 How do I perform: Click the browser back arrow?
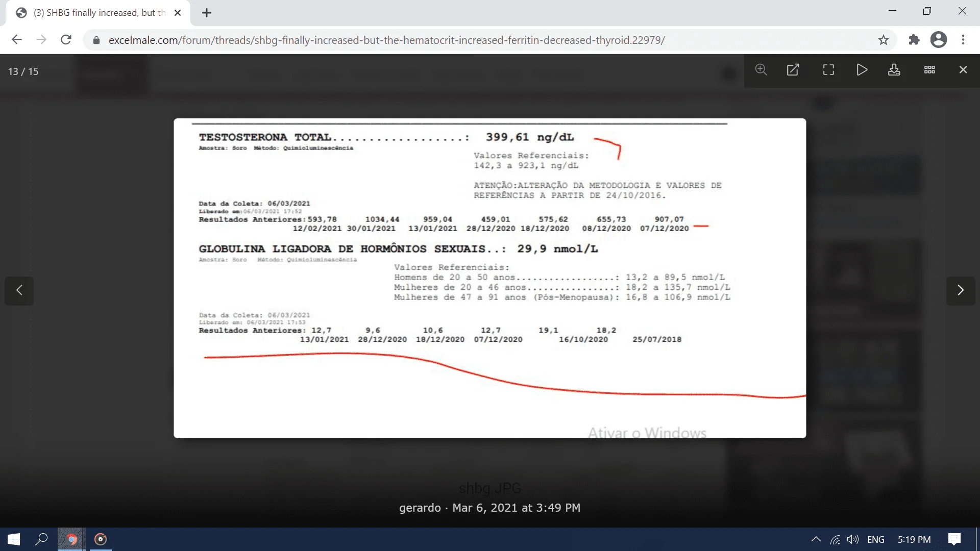point(17,40)
